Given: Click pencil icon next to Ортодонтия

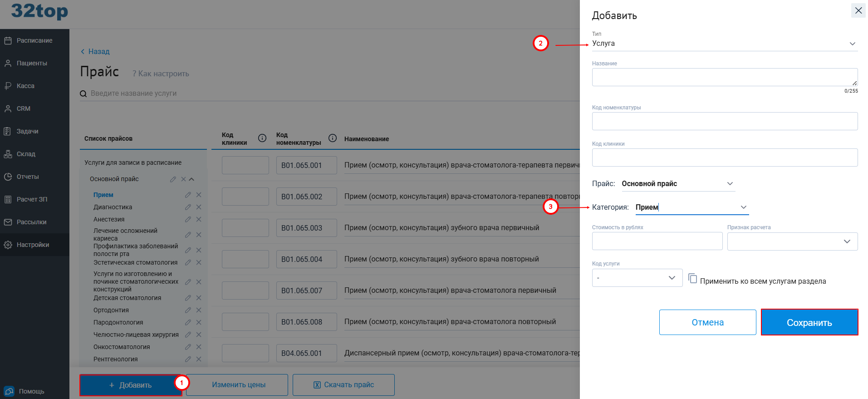Looking at the screenshot, I should coord(188,310).
